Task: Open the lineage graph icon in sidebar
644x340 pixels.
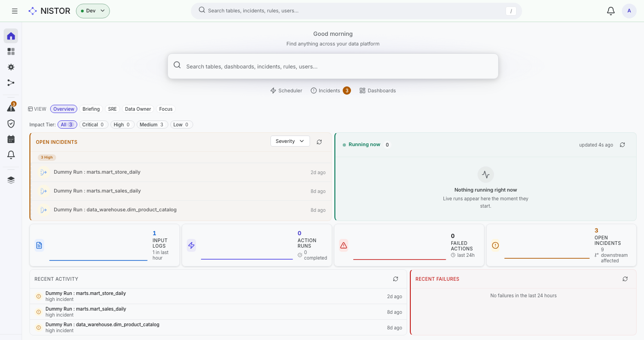Action: (x=11, y=83)
